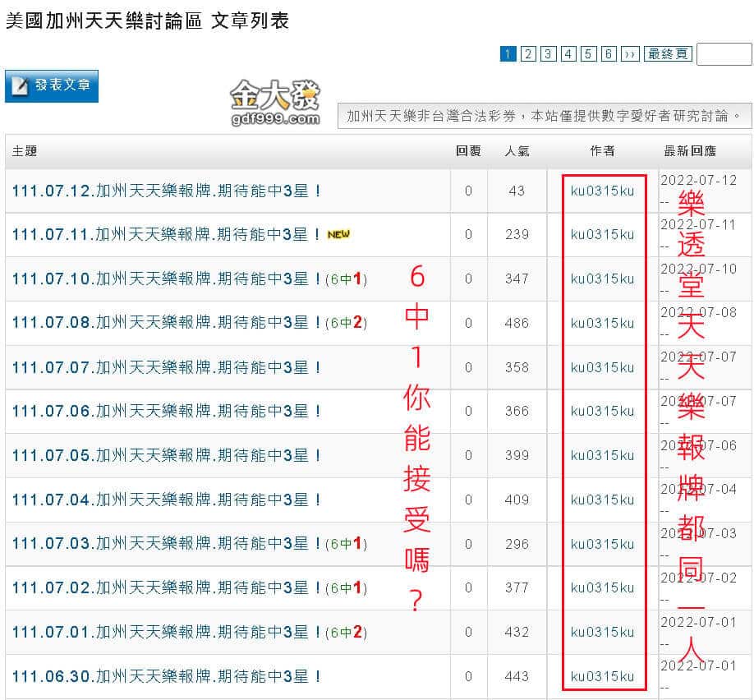The image size is (754, 700).
Task: Jump to the 最終頁 last page
Action: pos(668,54)
